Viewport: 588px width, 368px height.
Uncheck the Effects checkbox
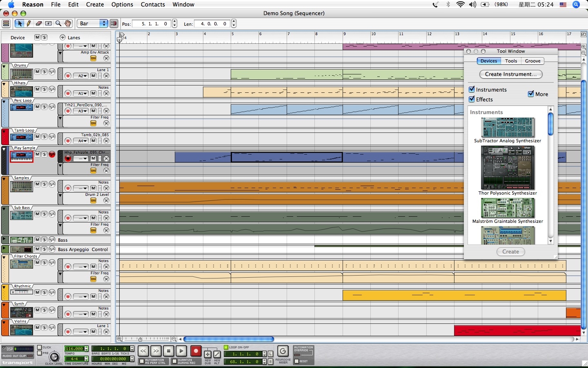(472, 99)
